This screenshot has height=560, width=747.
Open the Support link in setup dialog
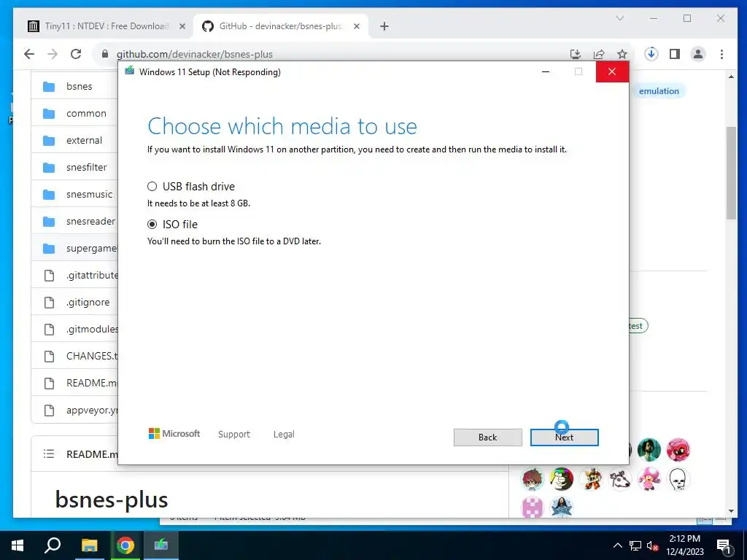tap(234, 435)
